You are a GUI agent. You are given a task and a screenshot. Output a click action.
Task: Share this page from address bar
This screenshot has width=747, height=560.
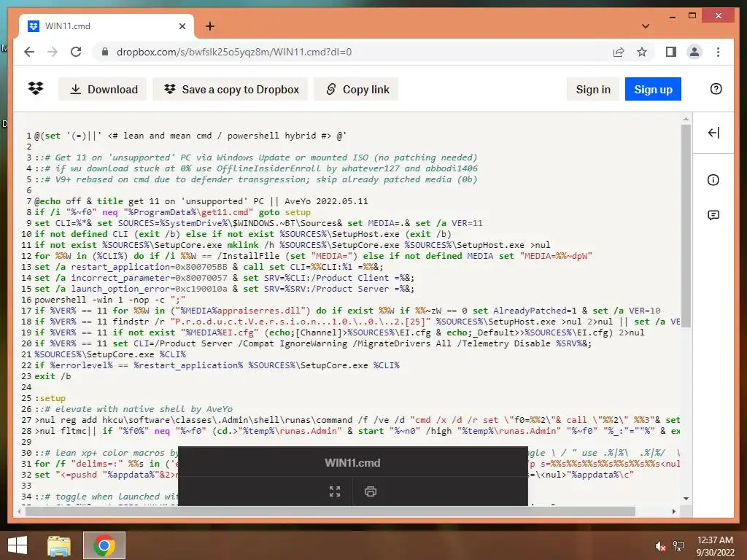click(x=619, y=52)
